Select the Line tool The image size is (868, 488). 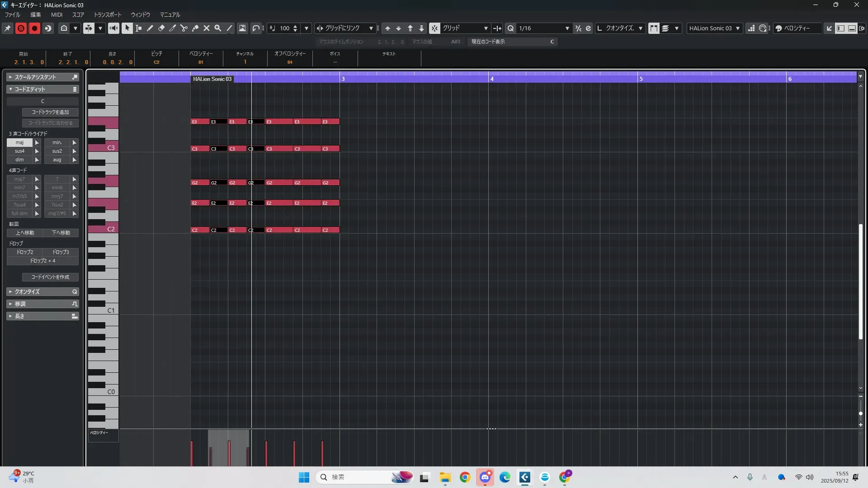pyautogui.click(x=230, y=28)
